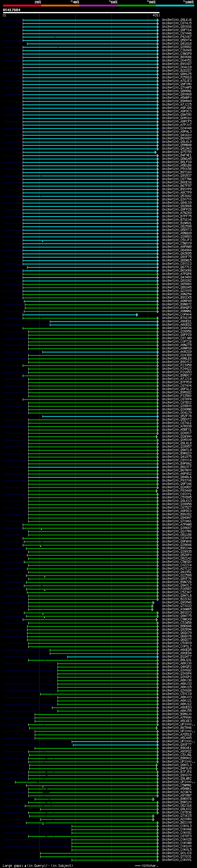Open the UniRef100_B2D2G7 entry label
This screenshot has width=197, height=868.
click(177, 71)
